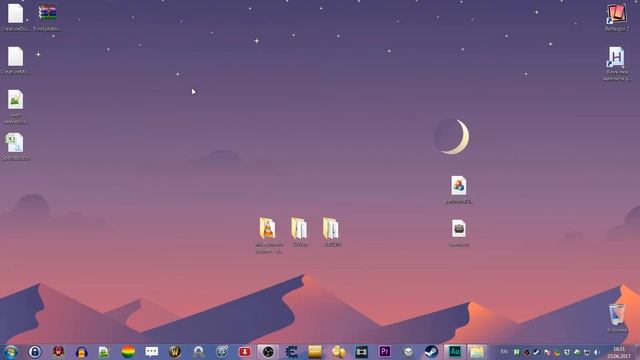Screen dimensions: 640x360
Task: Open Adobe Premiere Pro from taskbar
Action: 384,352
